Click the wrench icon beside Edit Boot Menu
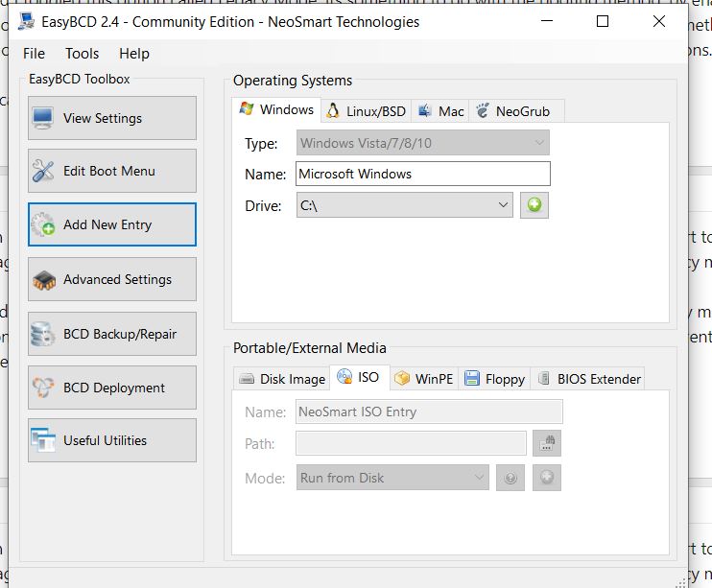 (43, 171)
